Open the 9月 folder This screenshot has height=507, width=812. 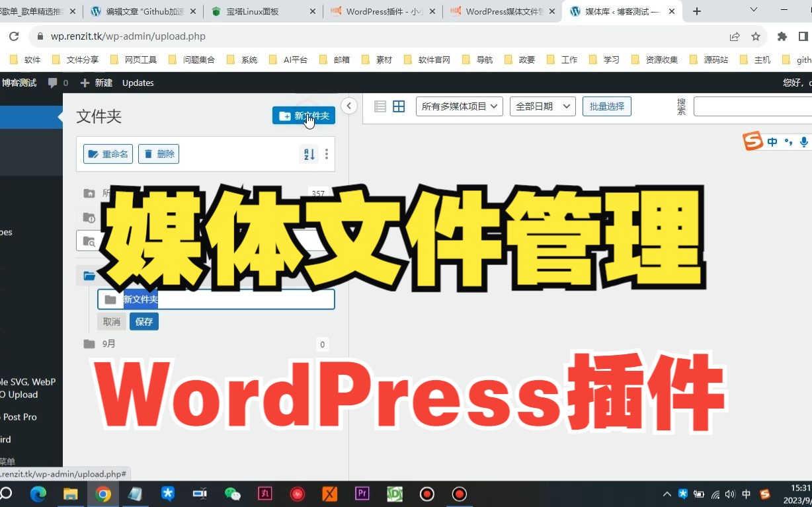[109, 344]
